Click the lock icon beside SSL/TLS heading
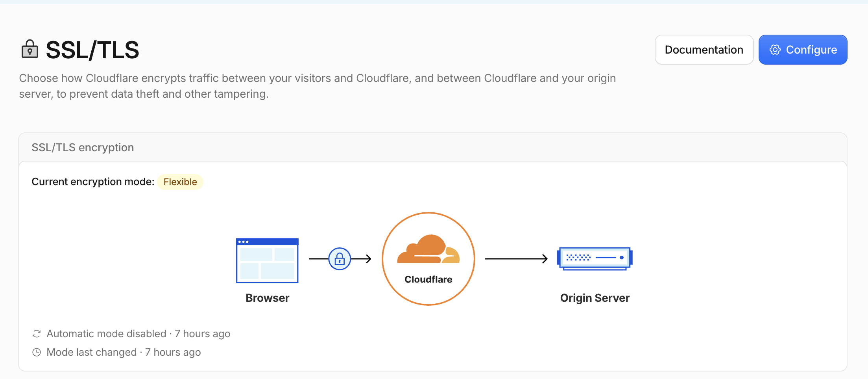 30,49
